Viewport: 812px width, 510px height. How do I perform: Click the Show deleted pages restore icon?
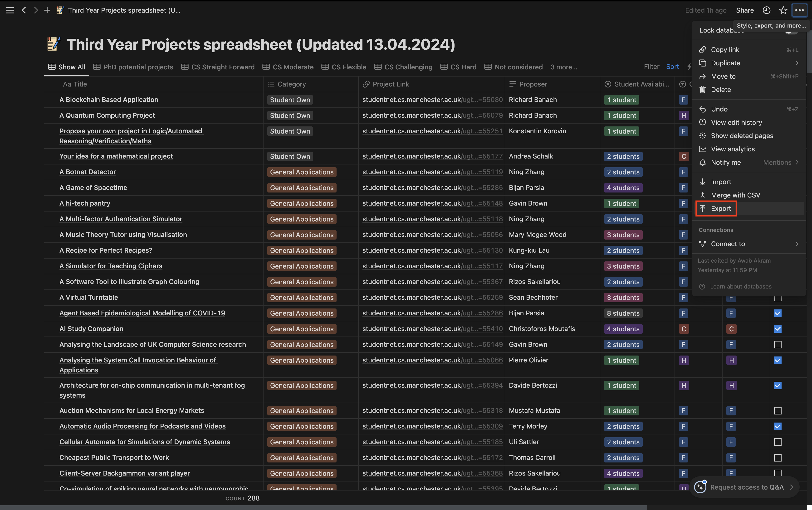[702, 136]
